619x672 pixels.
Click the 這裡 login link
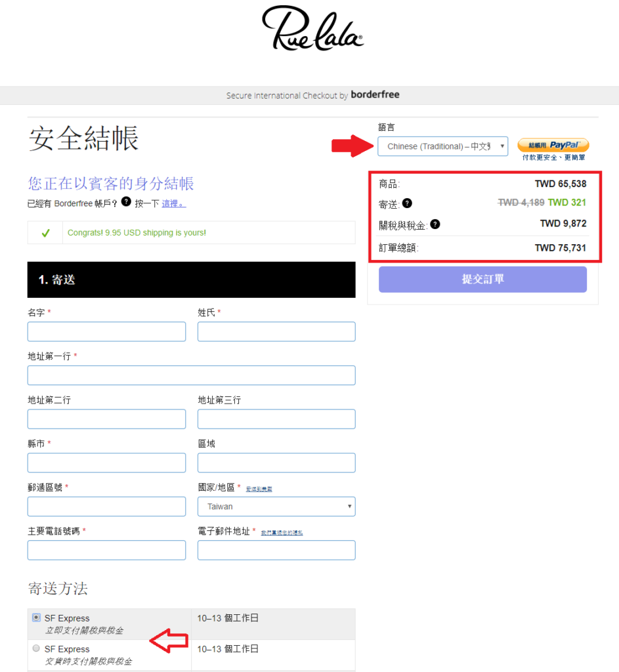click(173, 203)
